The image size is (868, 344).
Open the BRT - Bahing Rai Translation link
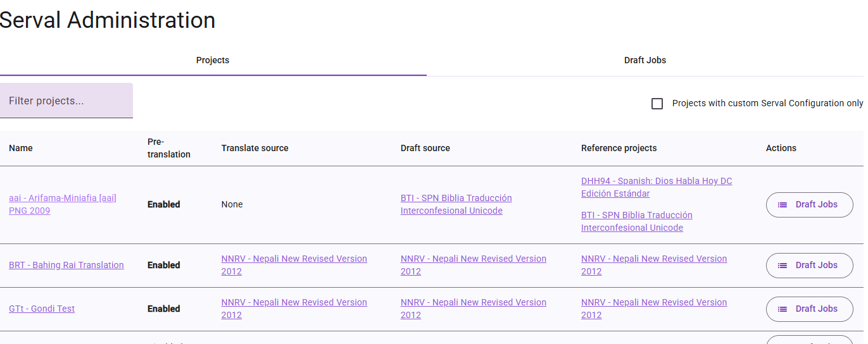pos(66,265)
